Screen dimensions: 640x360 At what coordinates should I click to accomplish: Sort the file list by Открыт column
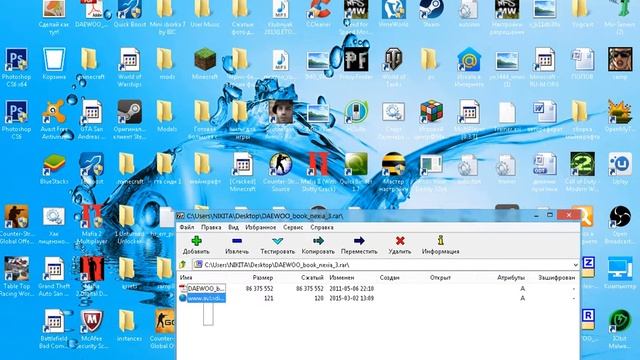click(x=440, y=278)
